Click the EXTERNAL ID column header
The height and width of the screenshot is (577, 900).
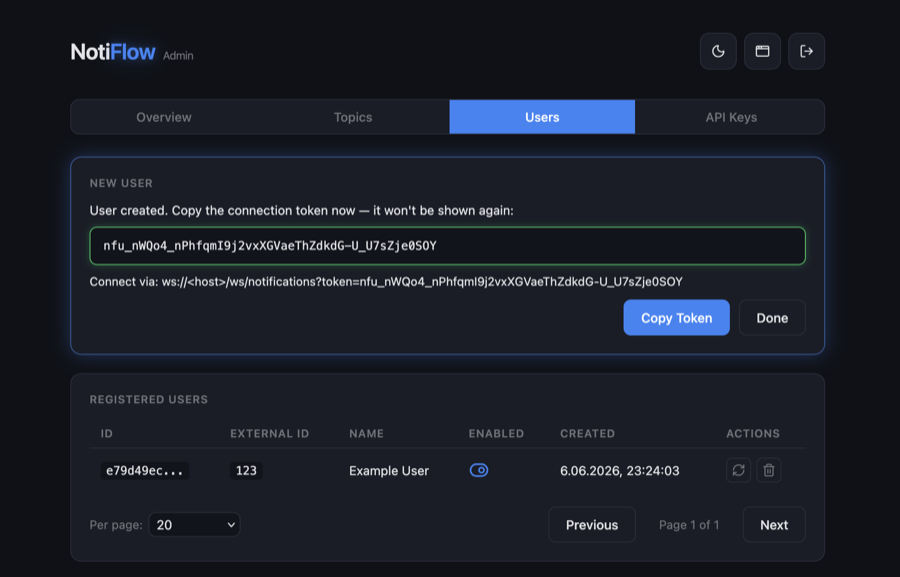269,433
